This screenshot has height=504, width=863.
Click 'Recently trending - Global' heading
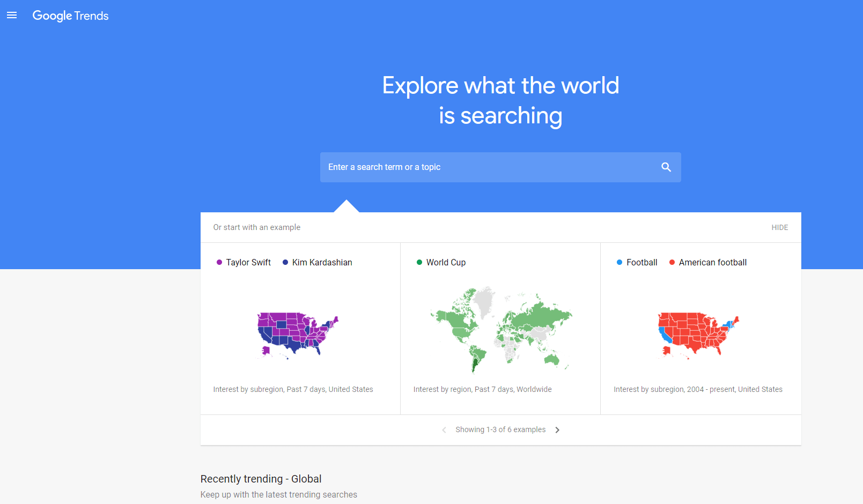pos(261,479)
